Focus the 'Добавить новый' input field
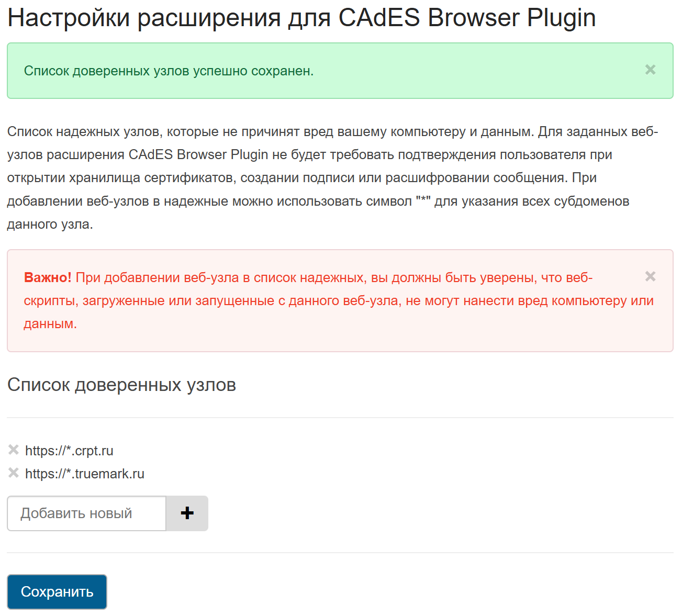The width and height of the screenshot is (682, 616). 86,513
